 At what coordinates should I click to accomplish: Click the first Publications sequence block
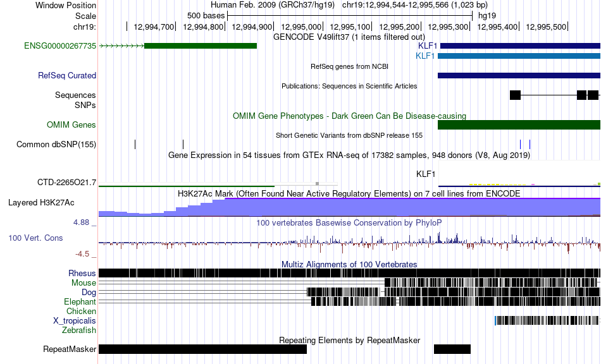[515, 95]
